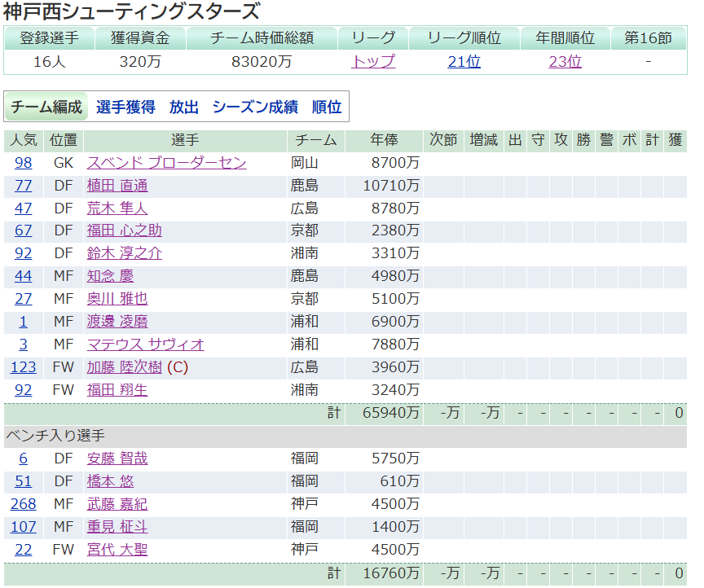Click the 選手 column header
Screen dimensions: 704x588
[185, 141]
